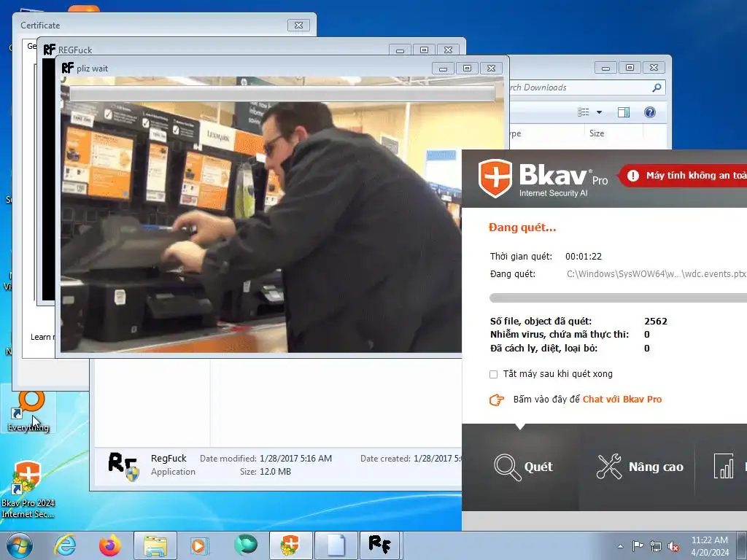The height and width of the screenshot is (560, 747).
Task: Minimize the REGFuck window
Action: coord(400,50)
